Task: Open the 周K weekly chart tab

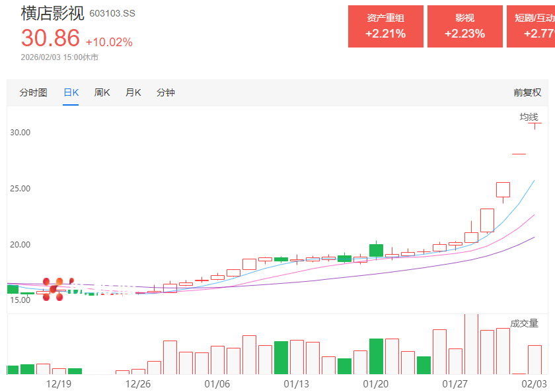Action: pyautogui.click(x=102, y=93)
